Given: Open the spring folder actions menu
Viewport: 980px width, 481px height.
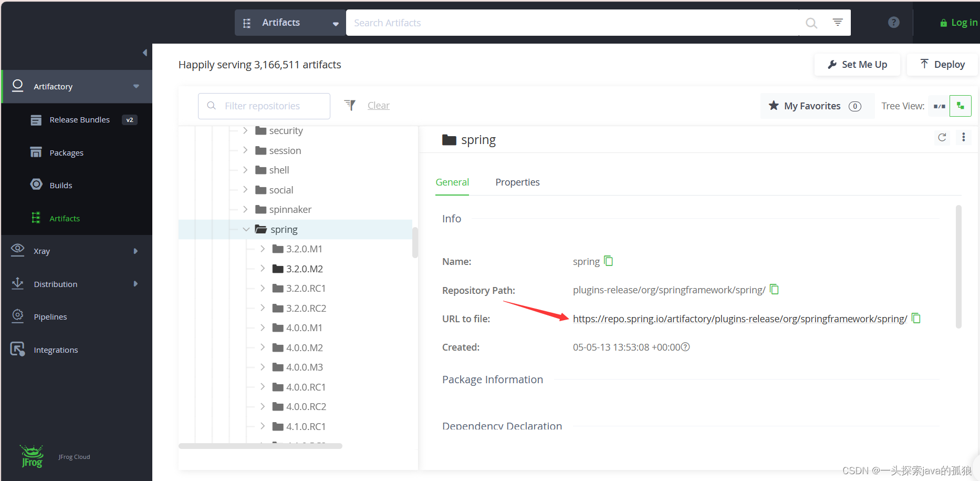Looking at the screenshot, I should [x=963, y=137].
